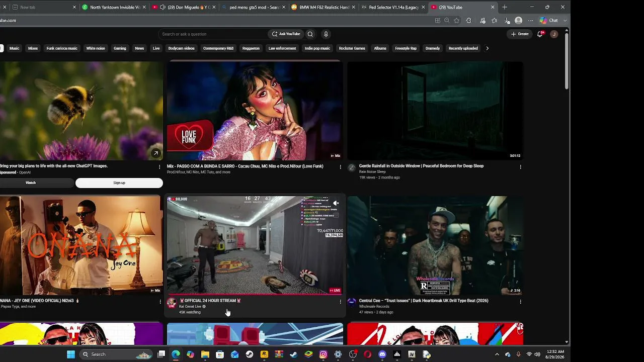Start voice search with the microphone icon
Viewport: 644px width, 362px height.
point(326,34)
